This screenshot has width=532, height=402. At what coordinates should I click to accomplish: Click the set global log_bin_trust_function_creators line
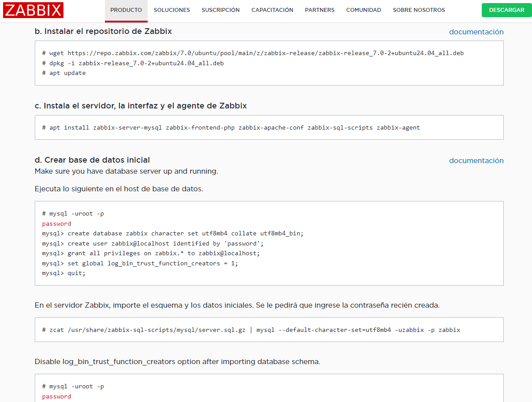coord(140,264)
